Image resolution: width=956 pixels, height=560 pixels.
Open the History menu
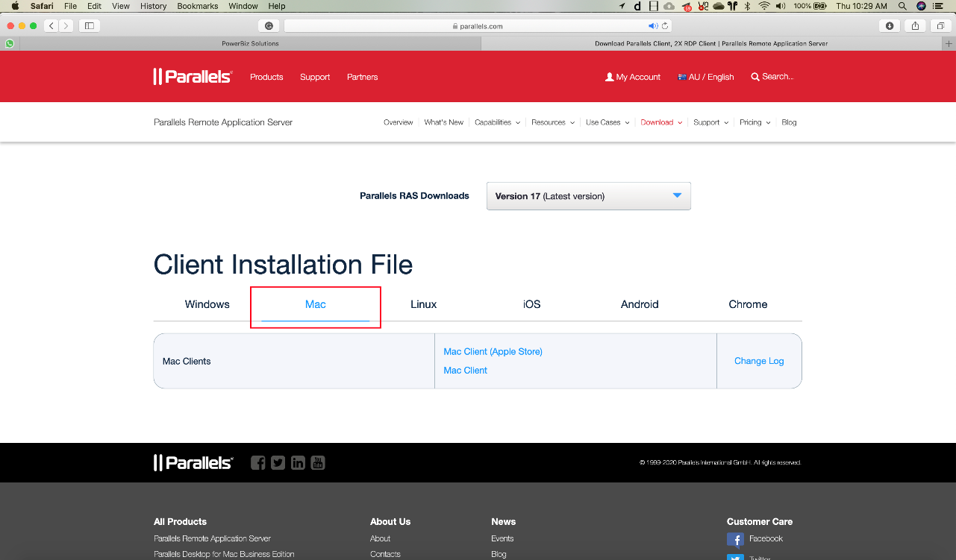click(x=153, y=6)
